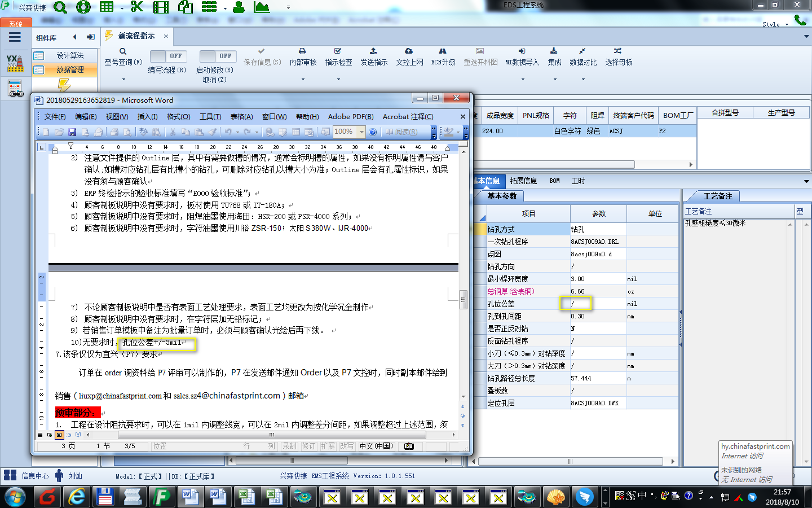This screenshot has height=508, width=812.
Task: Click Save icon in Word toolbar
Action: [72, 132]
